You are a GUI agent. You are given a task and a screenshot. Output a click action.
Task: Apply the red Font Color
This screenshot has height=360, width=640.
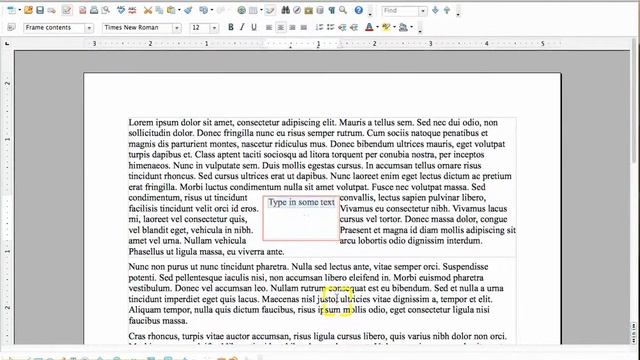pos(369,27)
